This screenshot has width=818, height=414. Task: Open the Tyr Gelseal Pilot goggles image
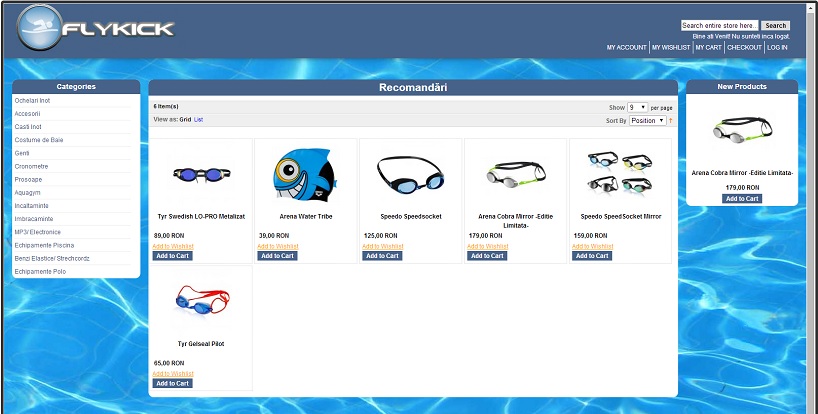pos(201,302)
